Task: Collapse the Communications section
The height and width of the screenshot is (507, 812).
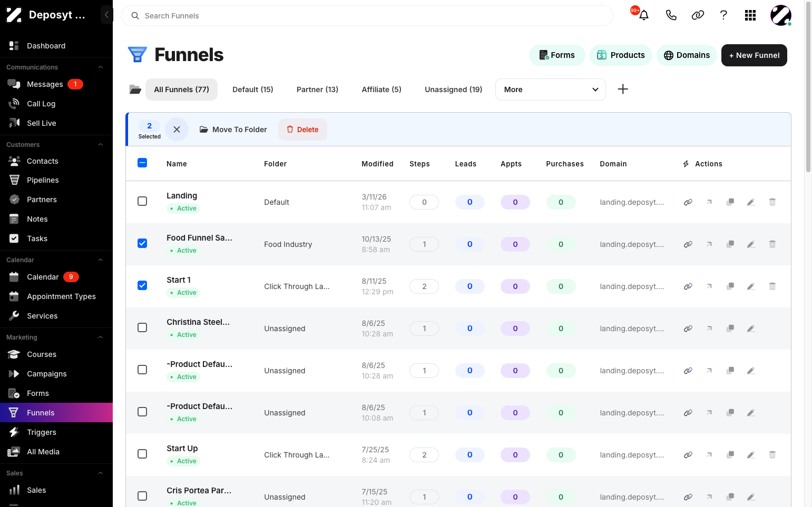Action: coord(100,67)
